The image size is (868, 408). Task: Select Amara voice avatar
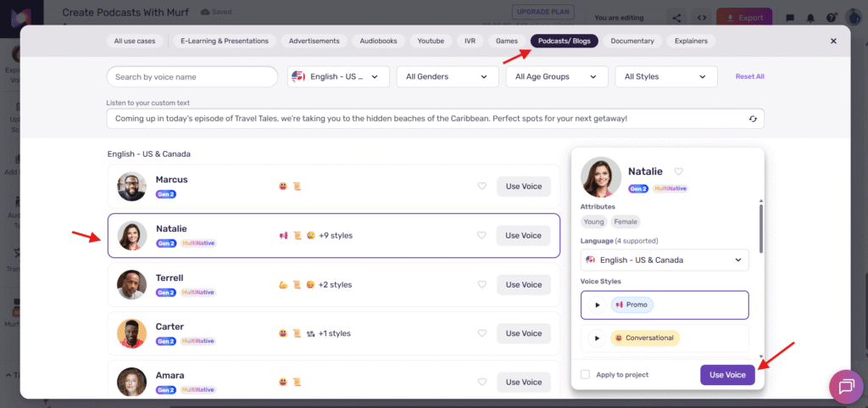(x=131, y=382)
